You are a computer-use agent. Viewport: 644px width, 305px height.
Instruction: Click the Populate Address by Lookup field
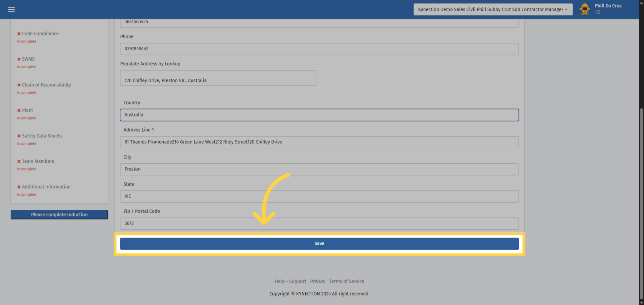pyautogui.click(x=218, y=78)
